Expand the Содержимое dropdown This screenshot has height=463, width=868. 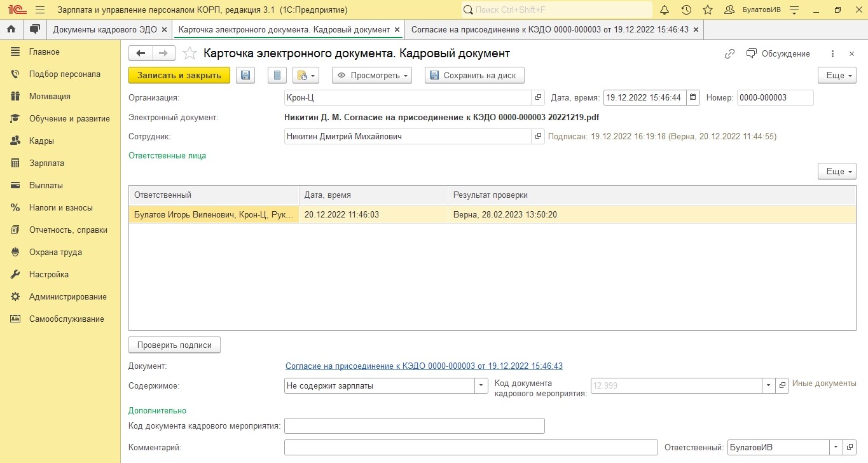click(x=481, y=385)
